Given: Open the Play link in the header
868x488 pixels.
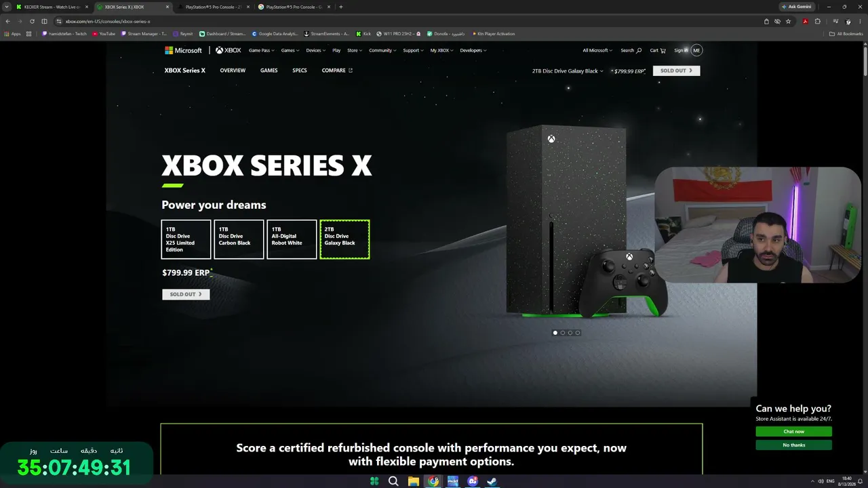Looking at the screenshot, I should 336,50.
